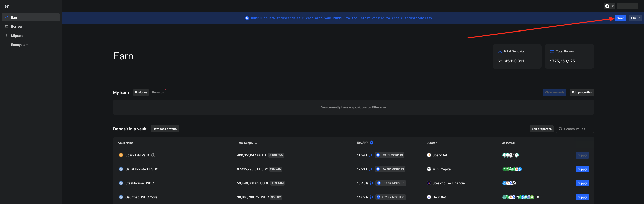The height and width of the screenshot is (204, 644).
Task: Expand the +6 collateral in Gauntlet row
Action: (537, 197)
